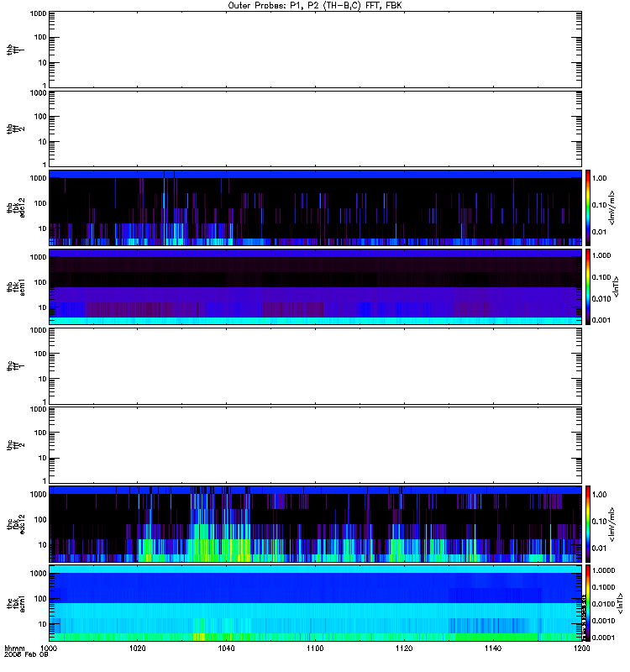Click the 1000 time axis label
The image size is (630, 672).
[x=49, y=649]
